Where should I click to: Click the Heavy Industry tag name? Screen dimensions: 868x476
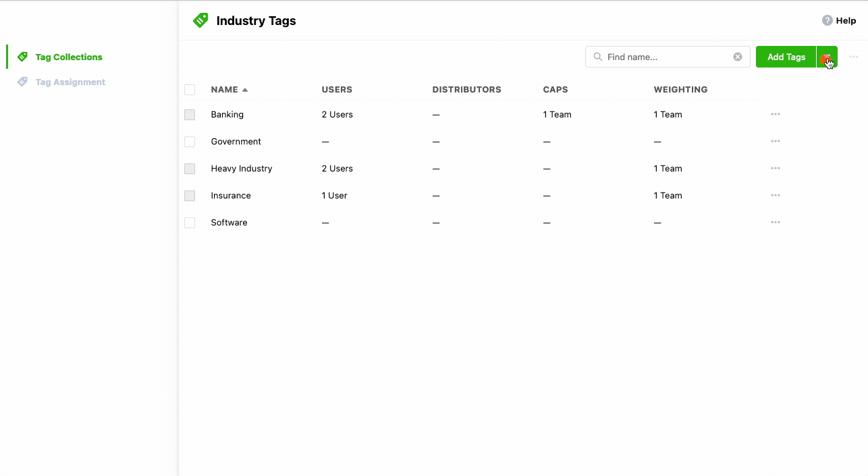(x=241, y=168)
